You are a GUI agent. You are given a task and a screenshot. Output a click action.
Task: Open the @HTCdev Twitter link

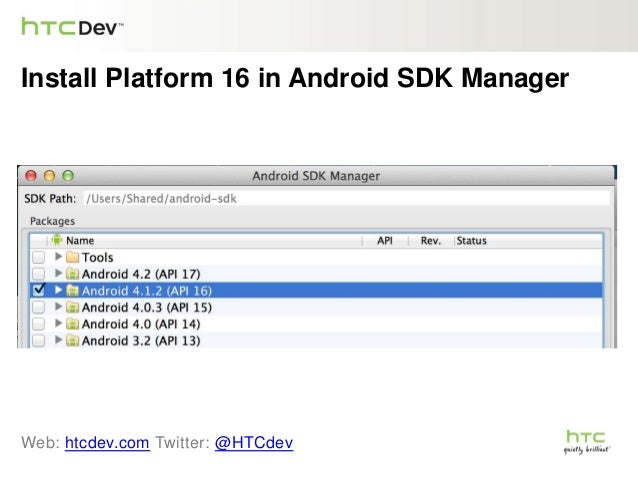point(254,443)
